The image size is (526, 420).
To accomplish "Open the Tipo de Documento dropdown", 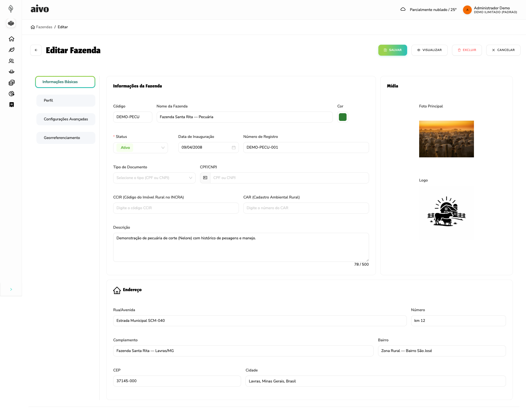I will [154, 178].
